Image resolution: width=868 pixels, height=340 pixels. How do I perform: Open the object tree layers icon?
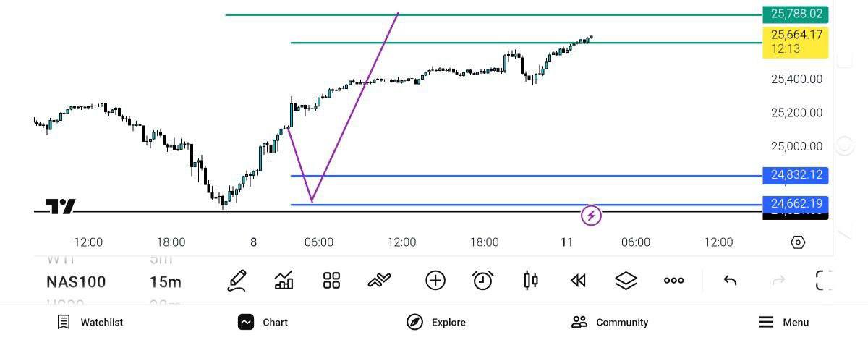[x=626, y=280]
